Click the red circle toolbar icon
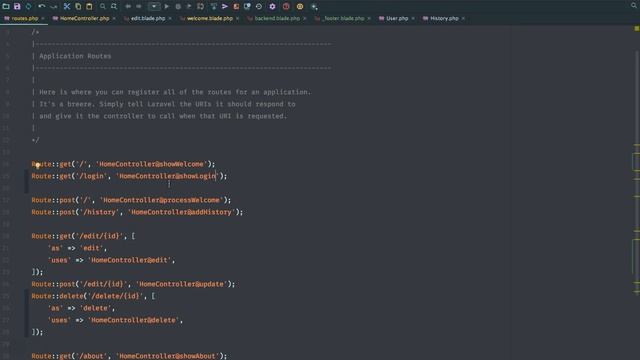 coord(286,7)
